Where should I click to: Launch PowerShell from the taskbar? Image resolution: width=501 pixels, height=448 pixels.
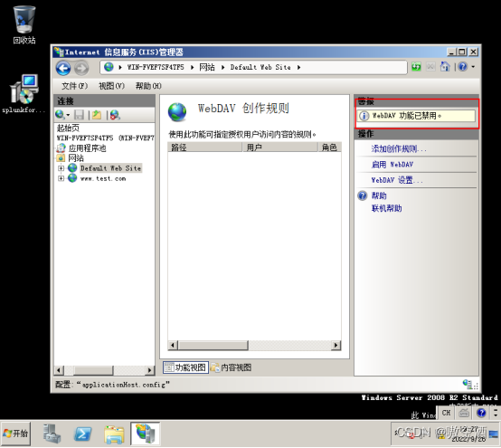pos(83,434)
